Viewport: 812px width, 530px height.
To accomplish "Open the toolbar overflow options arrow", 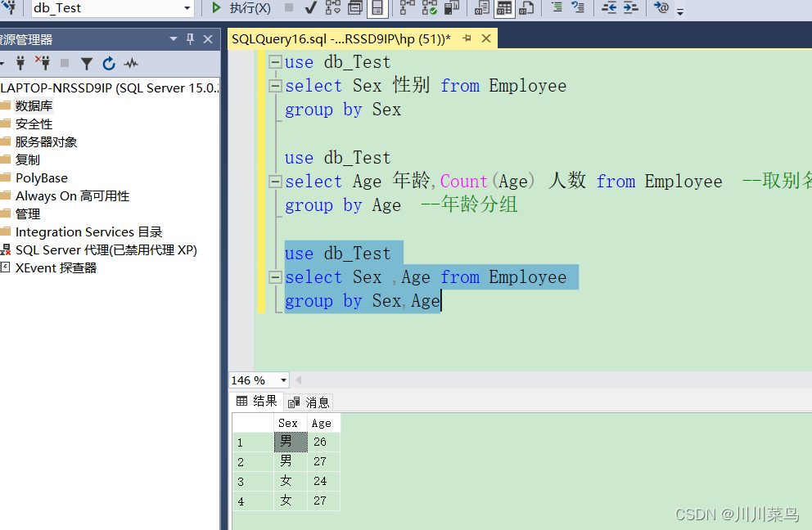I will pyautogui.click(x=680, y=11).
